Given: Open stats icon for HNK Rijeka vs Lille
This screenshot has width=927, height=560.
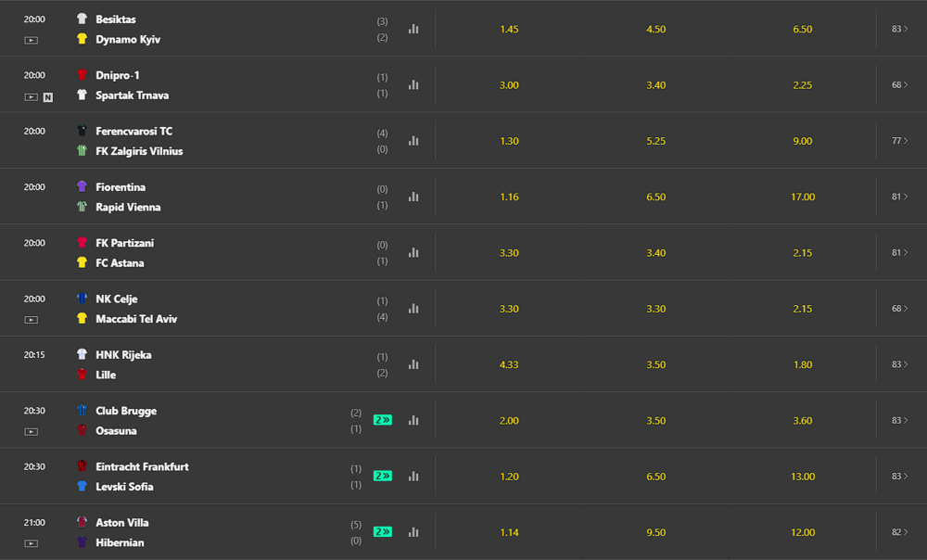Looking at the screenshot, I should [x=413, y=364].
